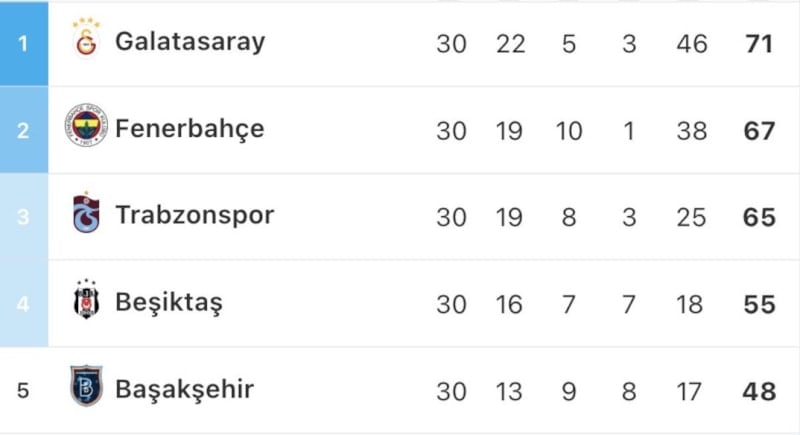Click Beşiktaş's 55 points value
Viewport: 800px width, 435px height.
[x=760, y=304]
